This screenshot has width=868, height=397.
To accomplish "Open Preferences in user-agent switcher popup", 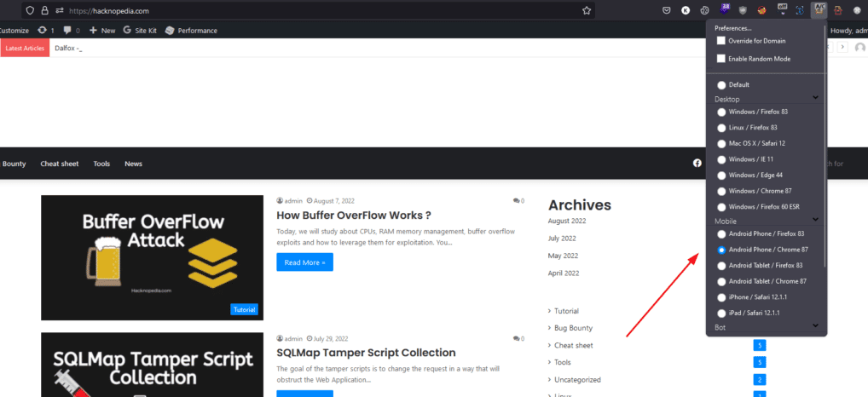I will pos(733,28).
